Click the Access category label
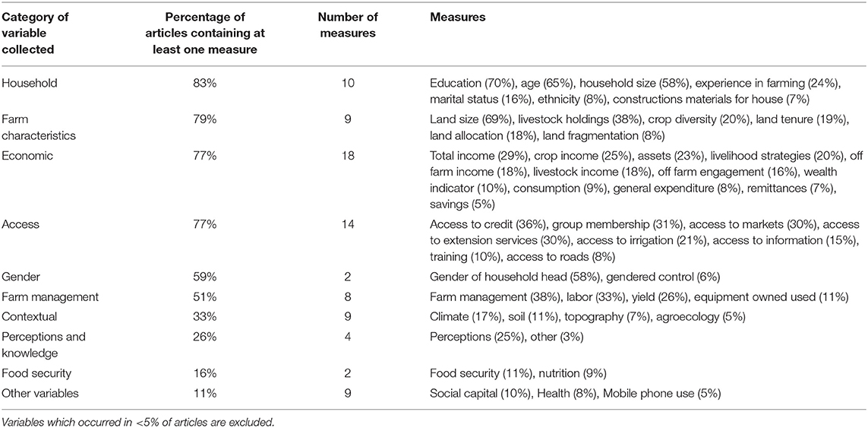The width and height of the screenshot is (868, 428). coord(20,224)
